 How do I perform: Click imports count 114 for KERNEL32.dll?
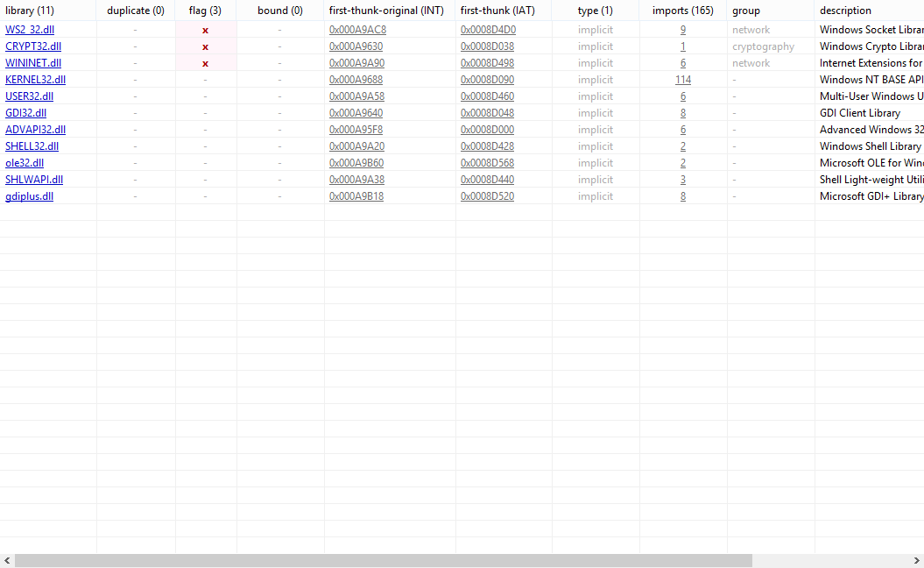click(x=683, y=80)
